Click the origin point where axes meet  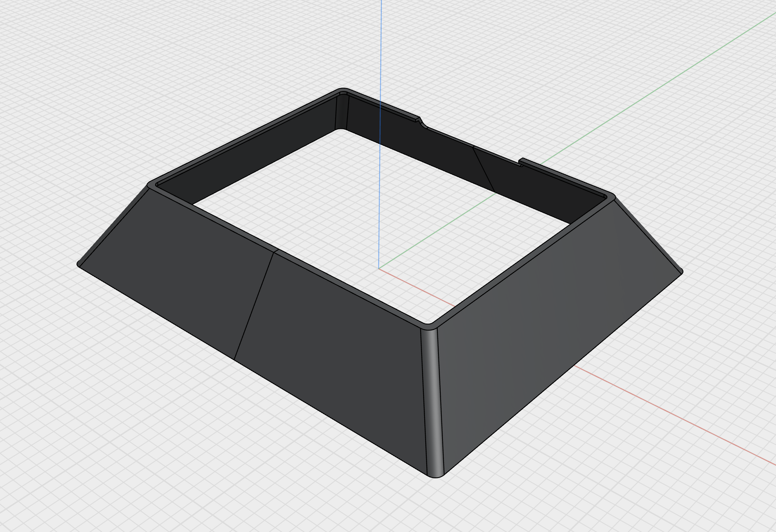click(379, 269)
